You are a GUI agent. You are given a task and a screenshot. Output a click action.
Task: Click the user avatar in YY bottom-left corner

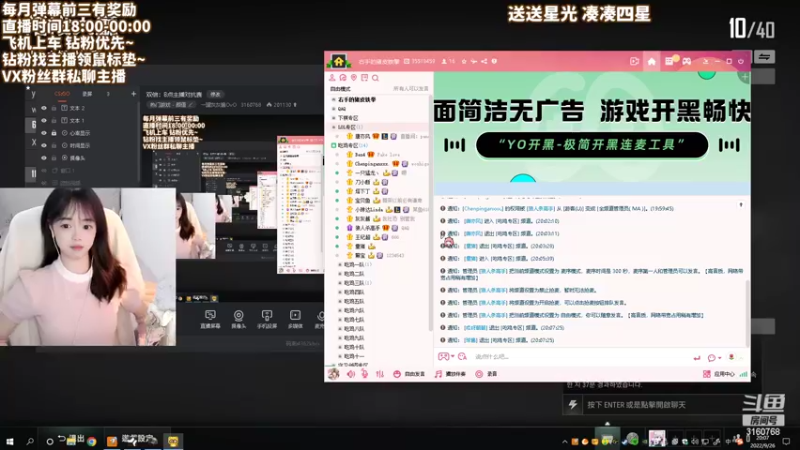coord(333,374)
